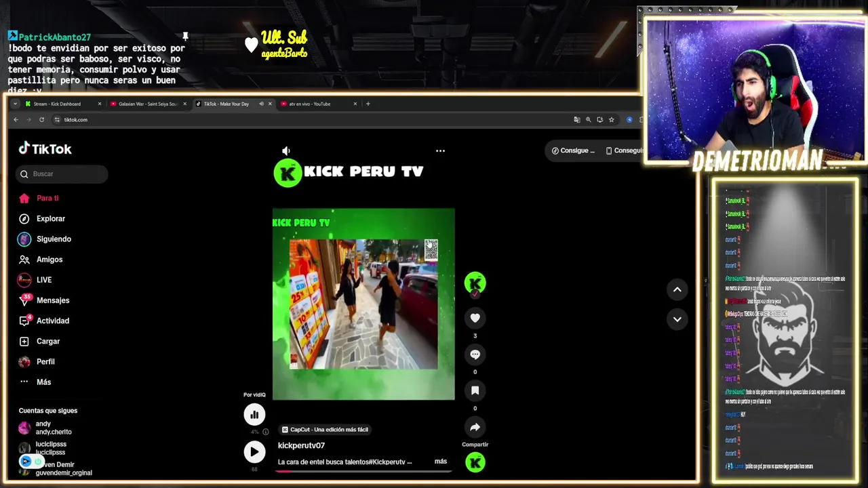Click the Consigue monedas button

574,150
